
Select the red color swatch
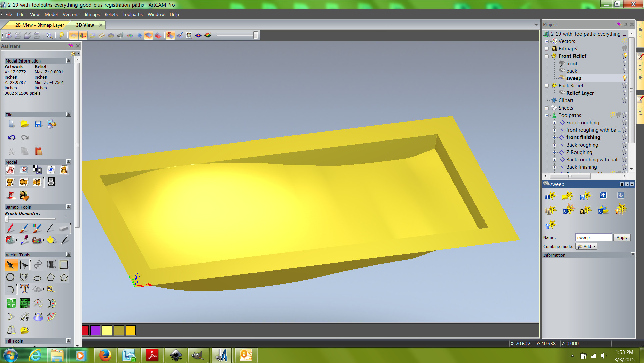tap(85, 330)
